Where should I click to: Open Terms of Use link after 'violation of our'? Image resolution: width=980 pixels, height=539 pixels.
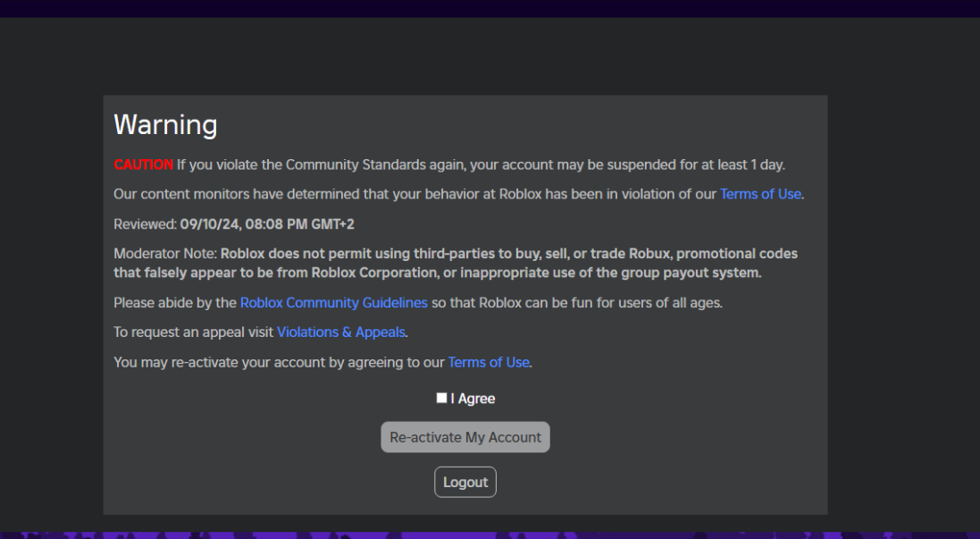(x=760, y=195)
